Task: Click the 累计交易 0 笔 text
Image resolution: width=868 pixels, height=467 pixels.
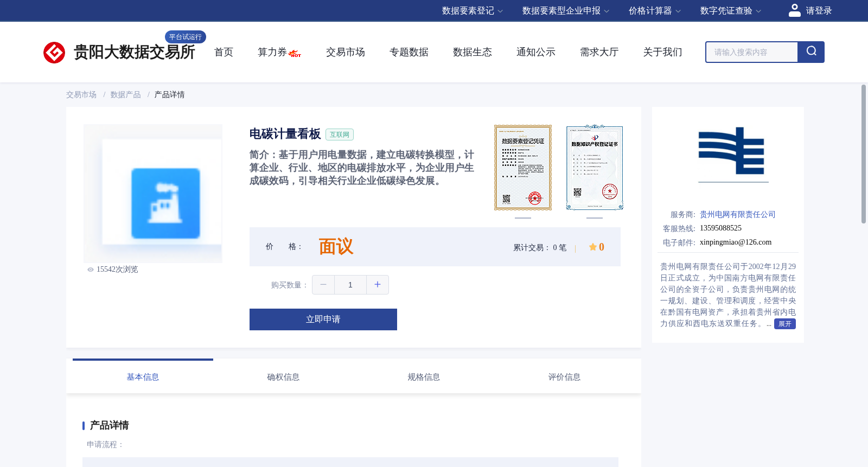Action: point(540,247)
